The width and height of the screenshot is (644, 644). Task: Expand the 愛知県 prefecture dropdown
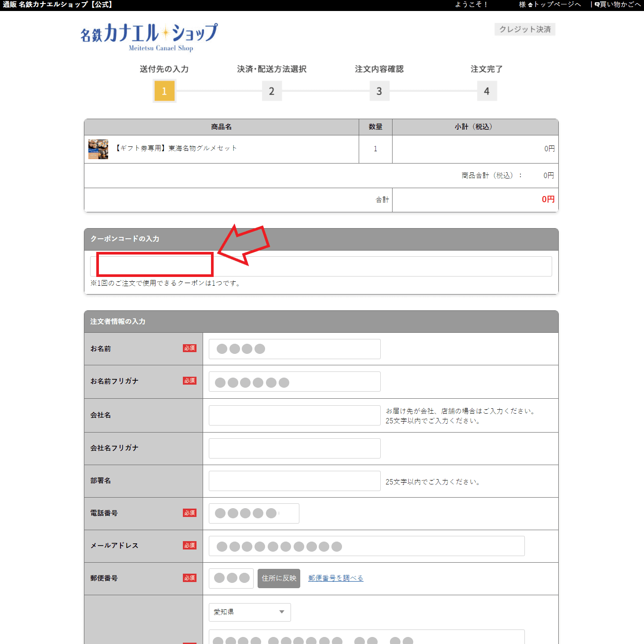(x=249, y=612)
